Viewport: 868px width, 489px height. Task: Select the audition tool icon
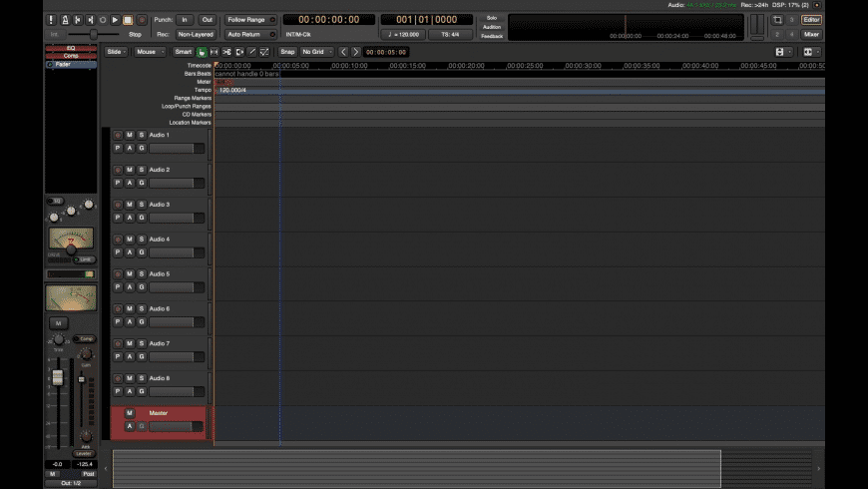239,52
